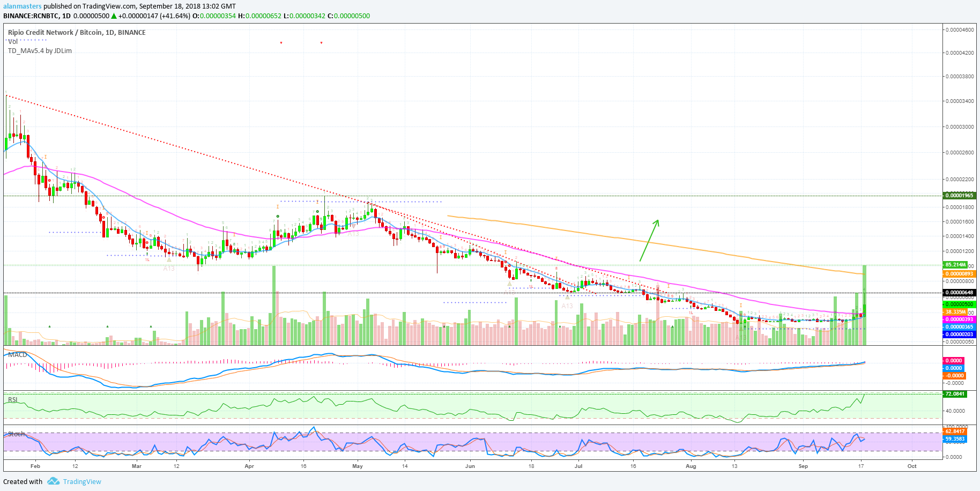Click the 0.00002200 price axis label

click(960, 180)
